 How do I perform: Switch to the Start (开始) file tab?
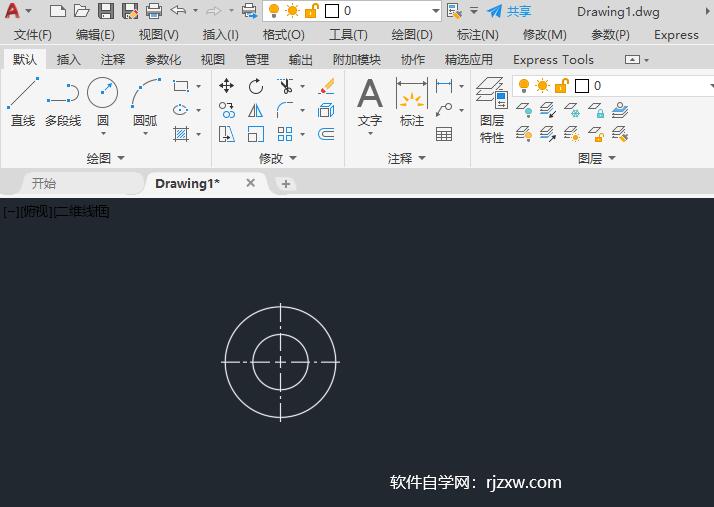tap(44, 183)
